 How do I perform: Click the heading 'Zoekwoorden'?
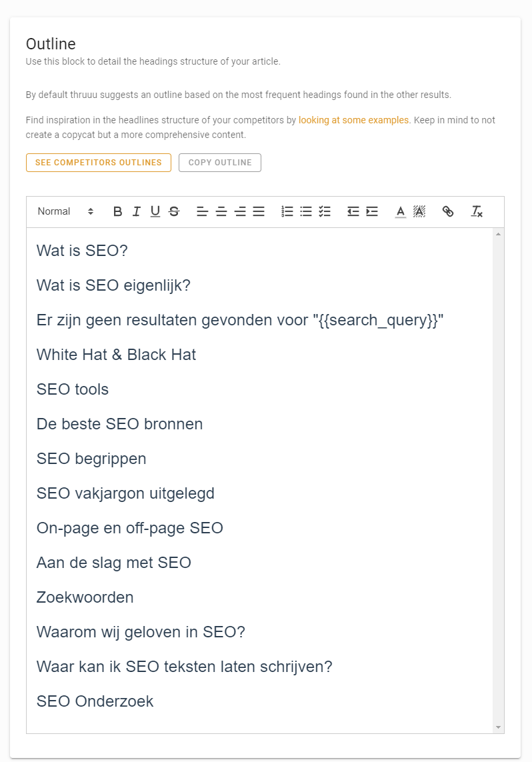coord(85,597)
